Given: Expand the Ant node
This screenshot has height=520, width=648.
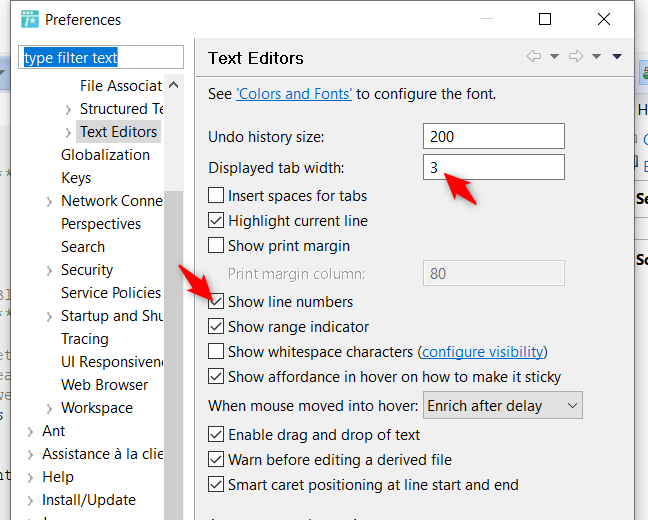Looking at the screenshot, I should click(30, 432).
